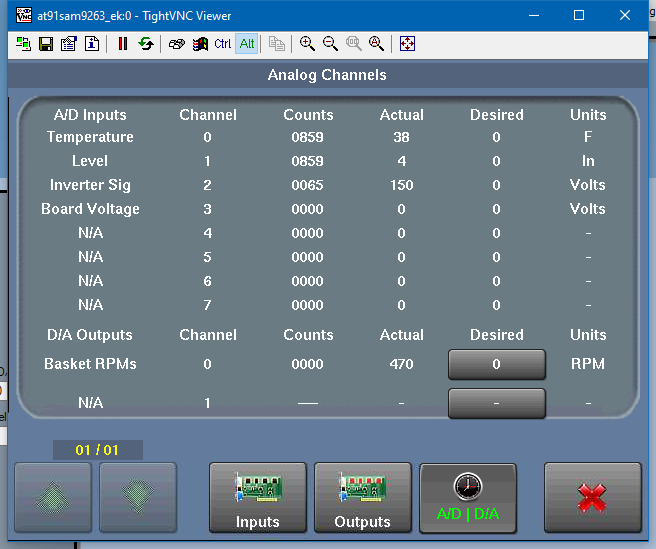This screenshot has height=549, width=656.
Task: Toggle the Alt key modifier
Action: tap(247, 44)
